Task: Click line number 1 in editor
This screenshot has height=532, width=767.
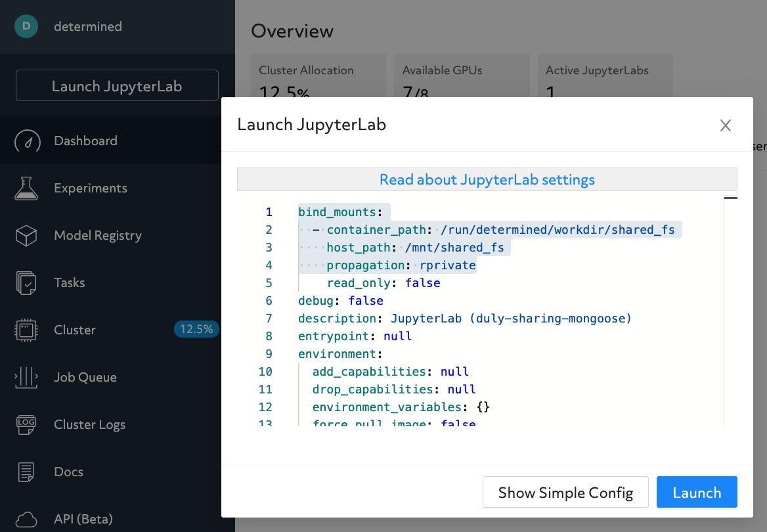Action: tap(269, 212)
